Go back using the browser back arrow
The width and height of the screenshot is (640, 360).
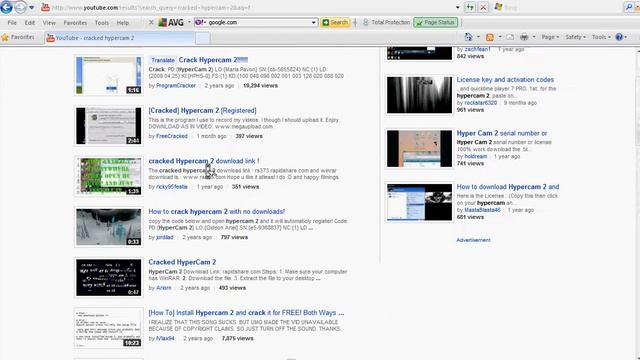[6, 7]
